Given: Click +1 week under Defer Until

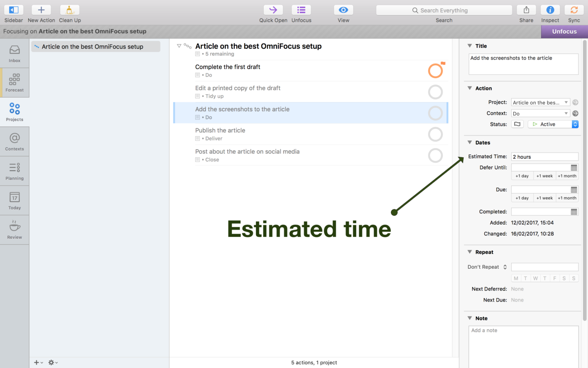Looking at the screenshot, I should click(x=545, y=176).
